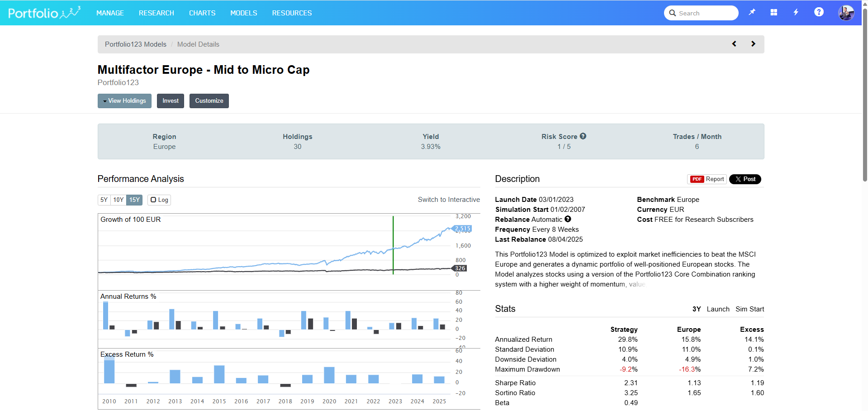
Task: Click the Frequency Every 8 Weeks text
Action: [x=537, y=229]
